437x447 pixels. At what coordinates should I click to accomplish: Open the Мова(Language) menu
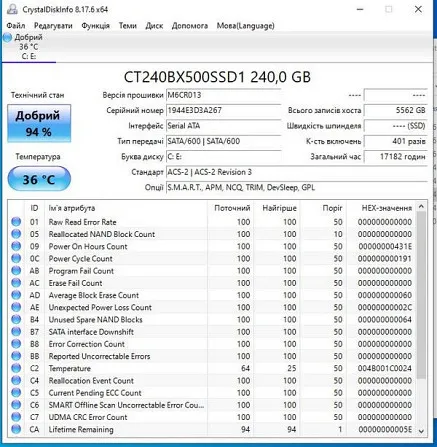click(245, 26)
